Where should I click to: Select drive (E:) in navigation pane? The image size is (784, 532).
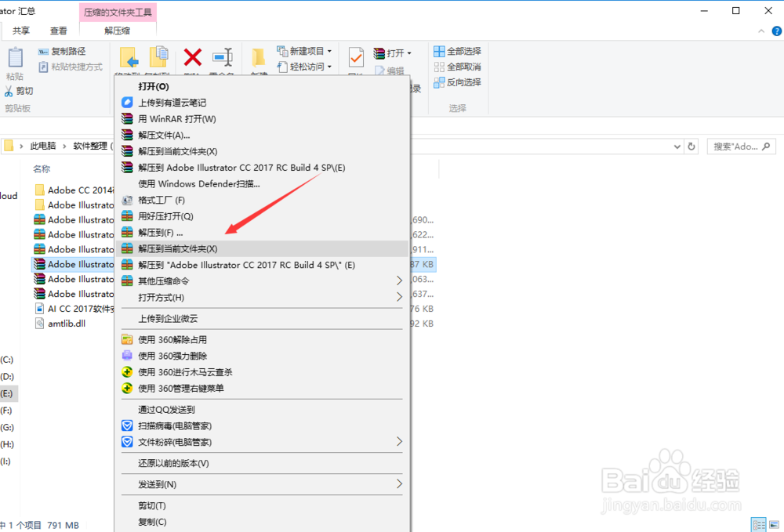(7, 393)
